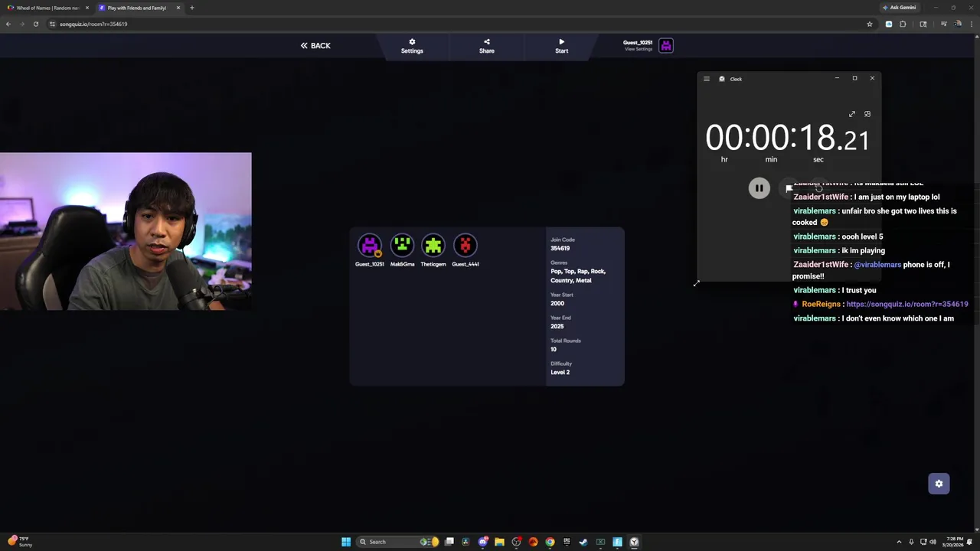Open the Settings gear in songquiz toolbar
Image resolution: width=980 pixels, height=551 pixels.
tap(412, 42)
